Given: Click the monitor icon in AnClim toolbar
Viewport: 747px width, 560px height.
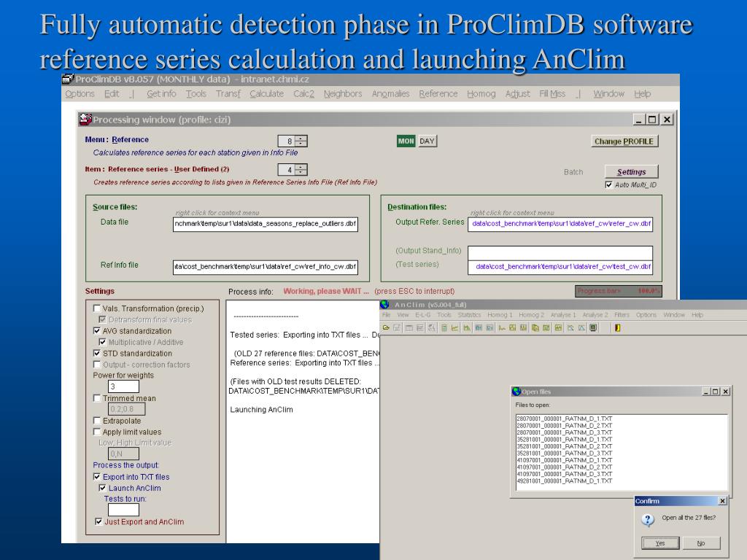Looking at the screenshot, I should point(593,327).
